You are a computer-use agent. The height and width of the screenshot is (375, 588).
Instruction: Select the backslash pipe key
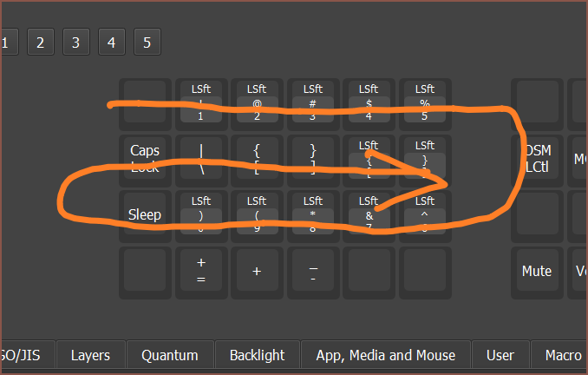pos(201,158)
